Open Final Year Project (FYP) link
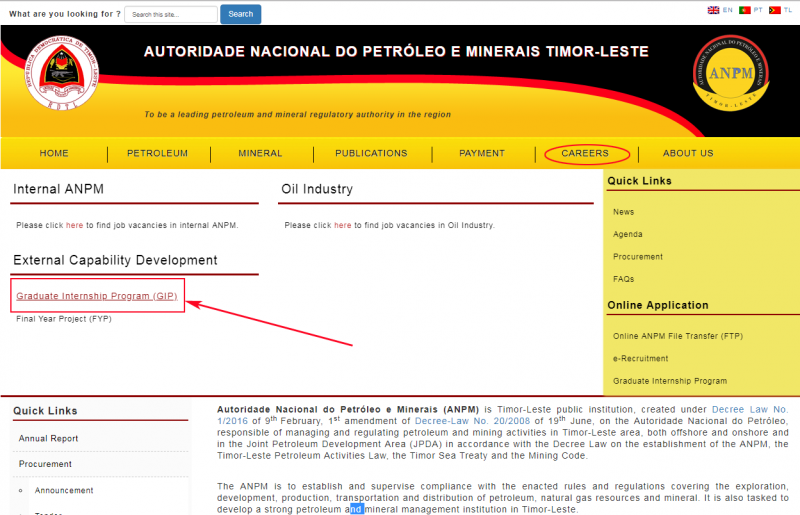This screenshot has width=800, height=515. tap(64, 319)
